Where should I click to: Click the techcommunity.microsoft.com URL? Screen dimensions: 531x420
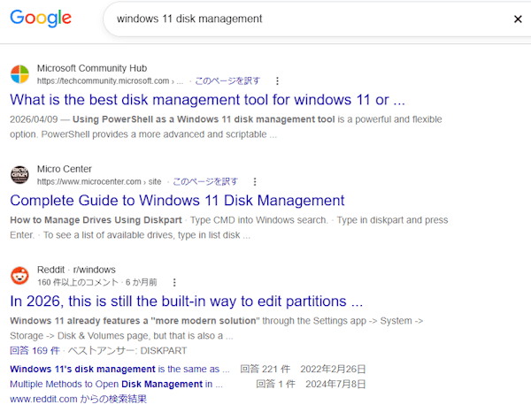pos(110,80)
